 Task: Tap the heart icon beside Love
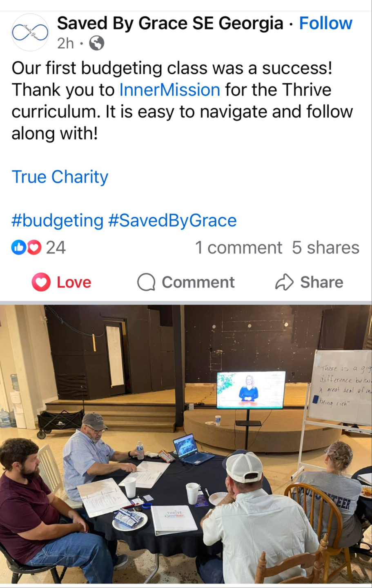click(x=41, y=282)
